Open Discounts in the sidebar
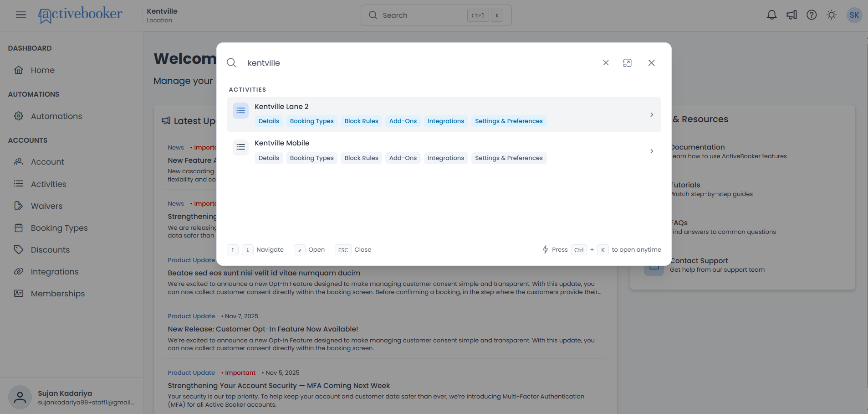The width and height of the screenshot is (868, 414). [50, 250]
